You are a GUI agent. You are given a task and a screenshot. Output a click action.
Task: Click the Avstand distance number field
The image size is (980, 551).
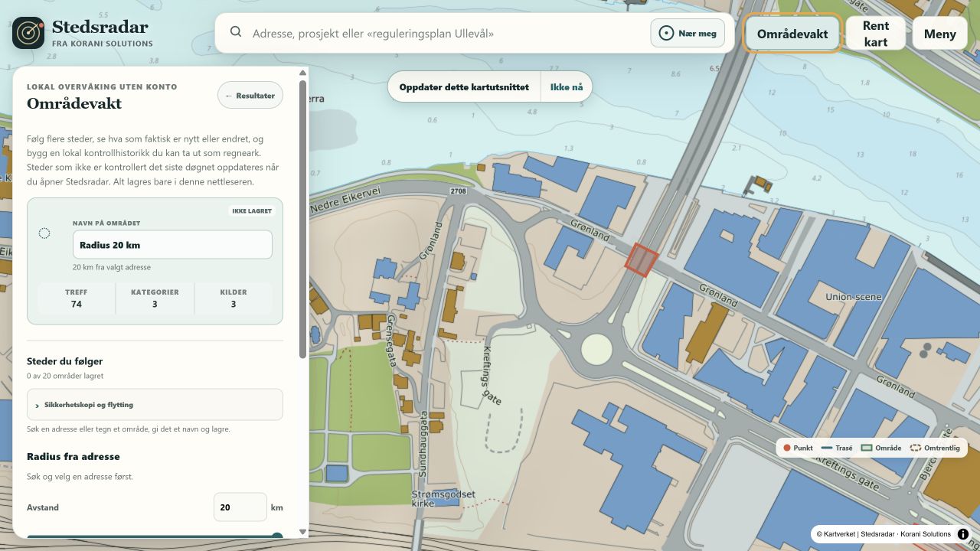tap(240, 507)
